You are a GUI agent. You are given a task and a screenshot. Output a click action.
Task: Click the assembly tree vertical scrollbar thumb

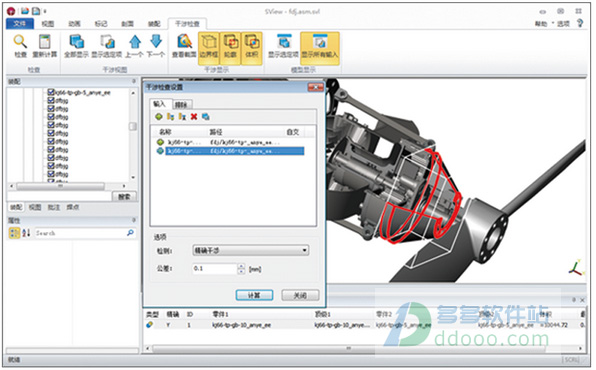133,126
